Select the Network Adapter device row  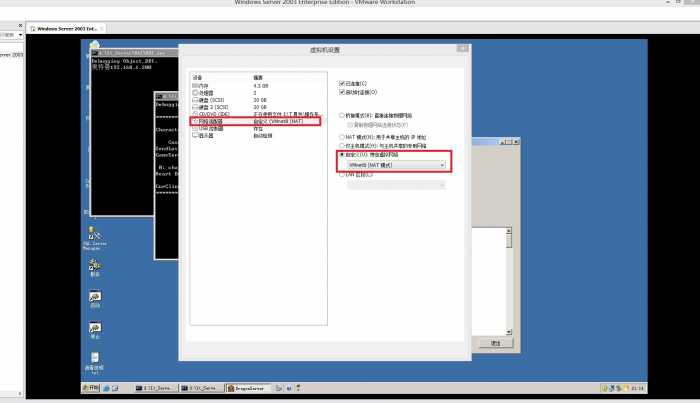click(209, 120)
